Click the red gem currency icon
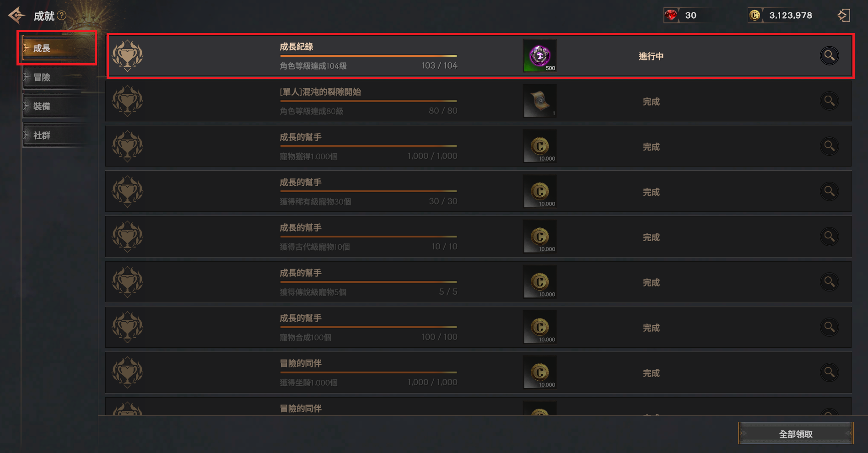This screenshot has height=453, width=868. [x=671, y=16]
